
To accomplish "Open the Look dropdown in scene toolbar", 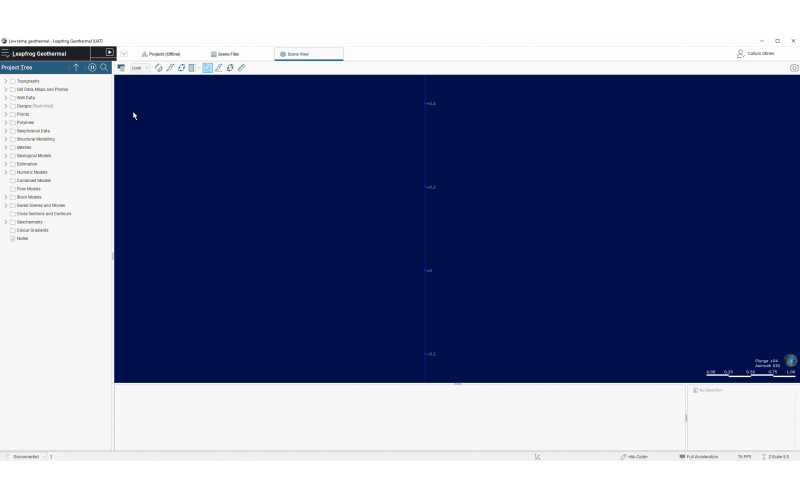I will click(140, 68).
